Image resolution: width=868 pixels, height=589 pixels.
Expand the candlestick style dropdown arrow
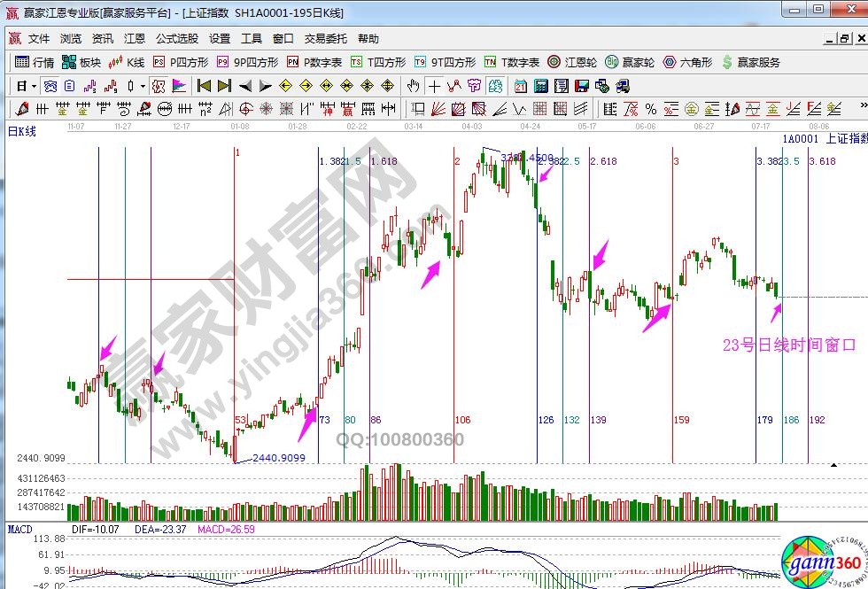[x=143, y=86]
